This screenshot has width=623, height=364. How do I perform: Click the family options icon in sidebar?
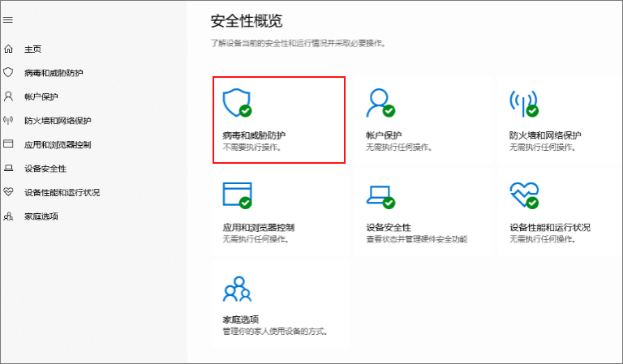pos(8,216)
